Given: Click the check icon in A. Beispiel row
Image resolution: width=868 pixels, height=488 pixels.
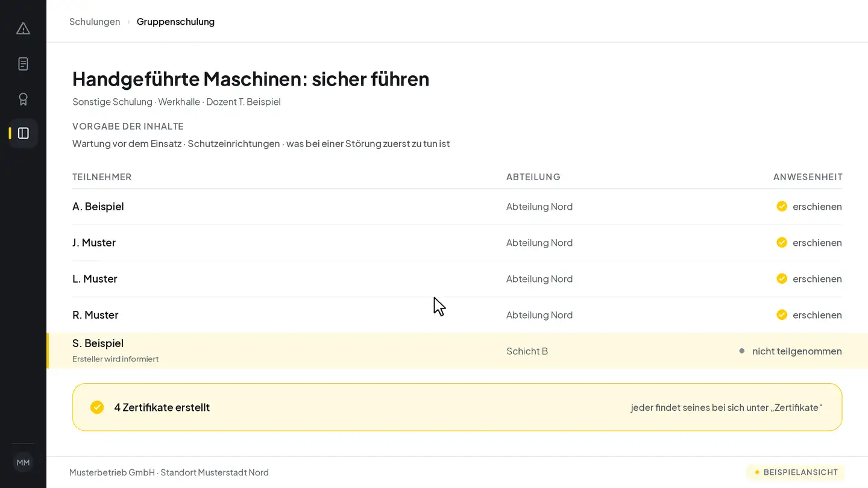Looking at the screenshot, I should [782, 207].
